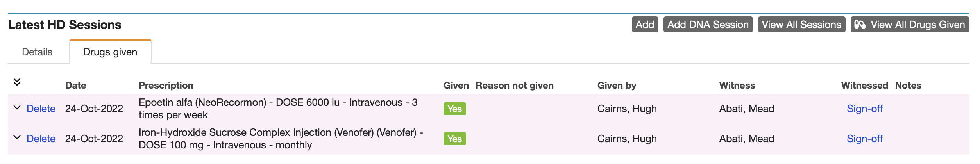Sign-off the Epoetin alfa administration
980x164 pixels.
point(864,109)
